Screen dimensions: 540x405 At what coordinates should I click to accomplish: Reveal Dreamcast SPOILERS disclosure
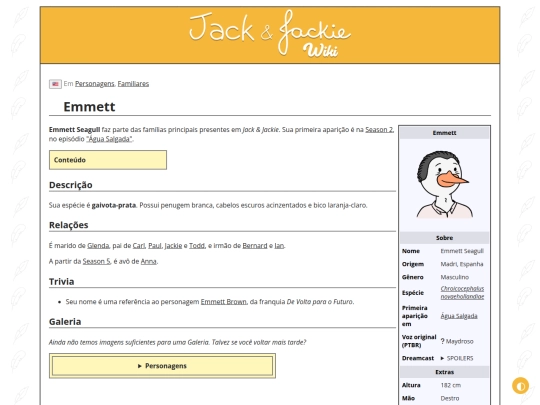tap(457, 358)
